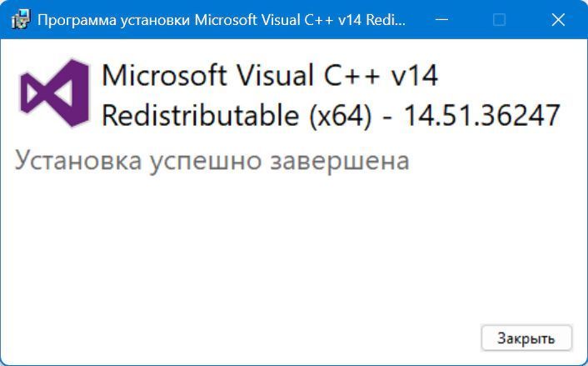Minimize the installer window

[441, 19]
